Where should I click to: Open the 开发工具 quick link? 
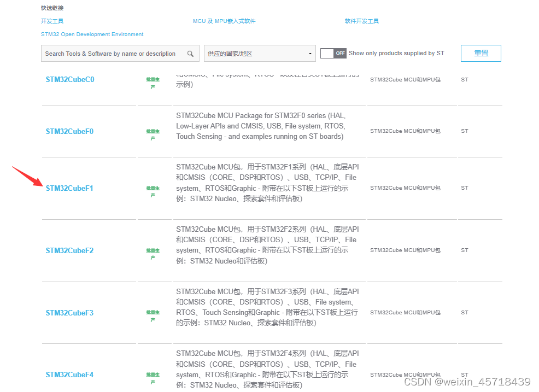pos(52,21)
